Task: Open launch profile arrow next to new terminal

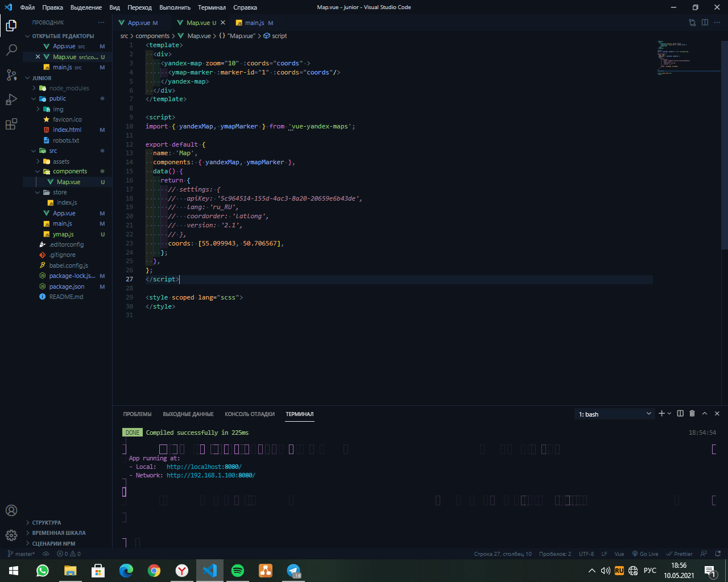Action: click(669, 414)
